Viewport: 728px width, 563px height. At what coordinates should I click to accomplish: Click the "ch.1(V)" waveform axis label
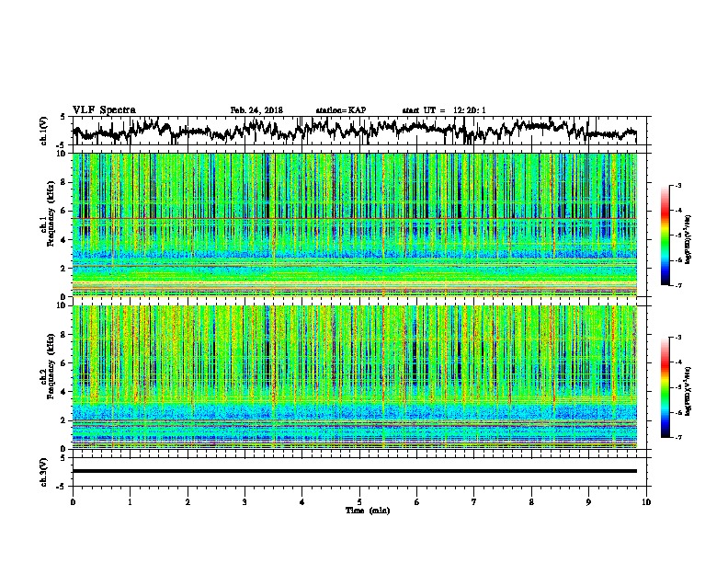click(x=44, y=131)
